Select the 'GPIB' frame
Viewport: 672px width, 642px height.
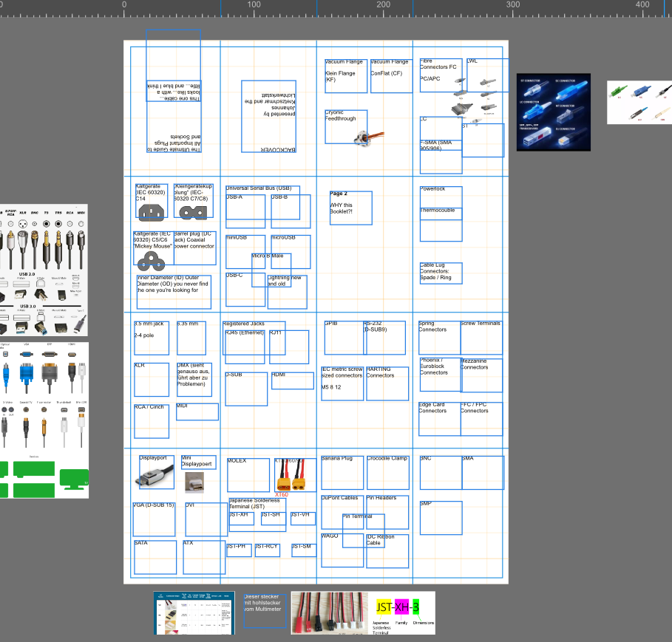click(346, 338)
